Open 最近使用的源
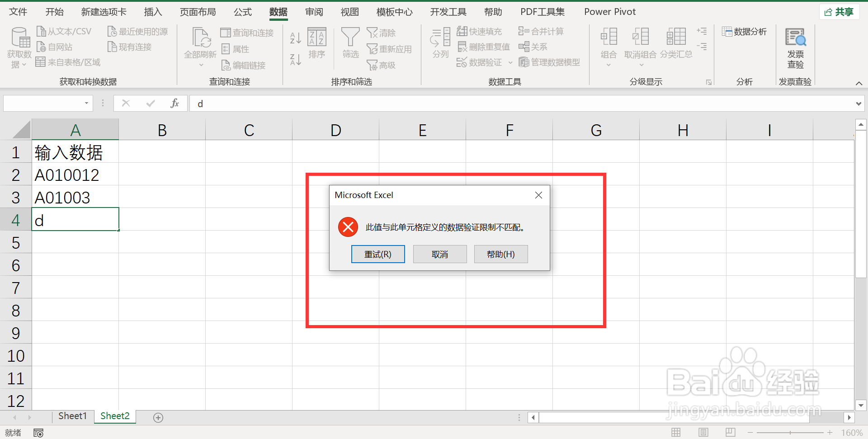 click(137, 31)
